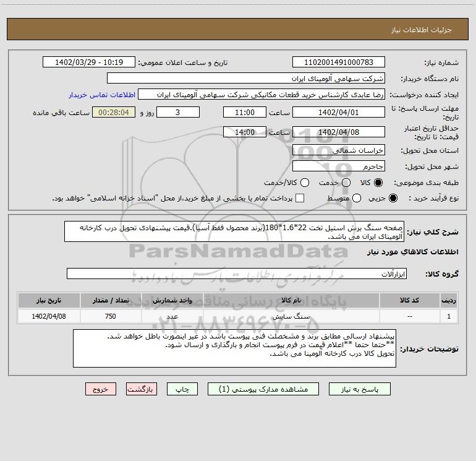Viewport: 476px width, 461px height.
Task: Click the ردیف column header
Action: [449, 300]
